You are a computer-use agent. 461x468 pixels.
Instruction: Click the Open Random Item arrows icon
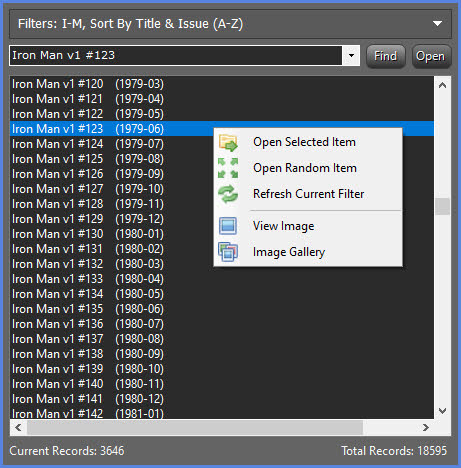click(228, 168)
